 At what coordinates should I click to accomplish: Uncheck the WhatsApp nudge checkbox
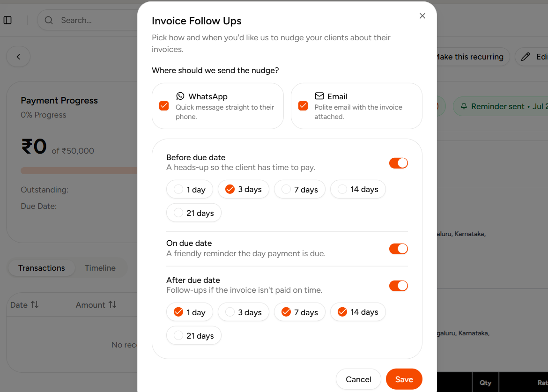pos(164,106)
